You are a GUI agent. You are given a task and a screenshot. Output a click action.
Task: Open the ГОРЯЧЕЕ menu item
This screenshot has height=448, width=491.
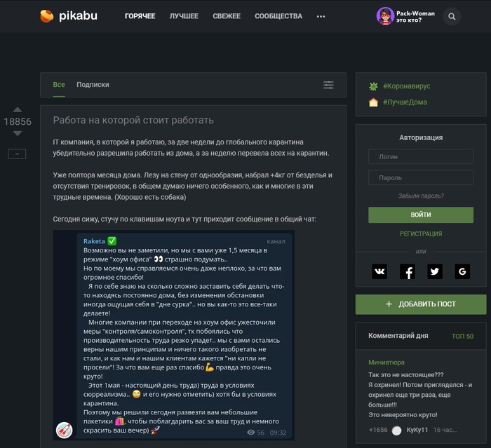[140, 16]
